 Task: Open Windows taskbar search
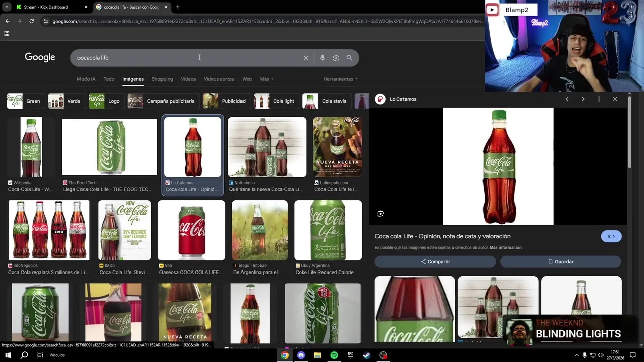coord(24,355)
